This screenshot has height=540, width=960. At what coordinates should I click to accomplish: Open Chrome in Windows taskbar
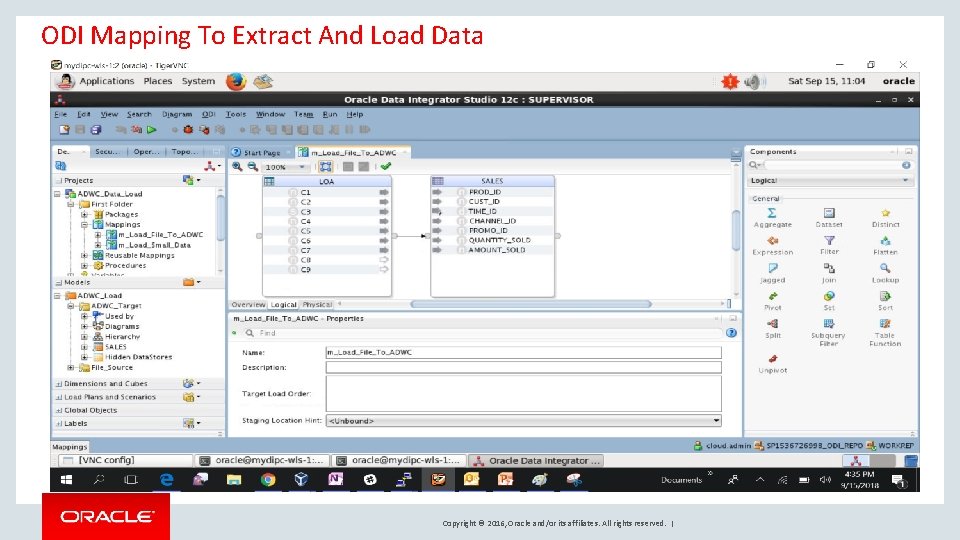click(x=268, y=479)
